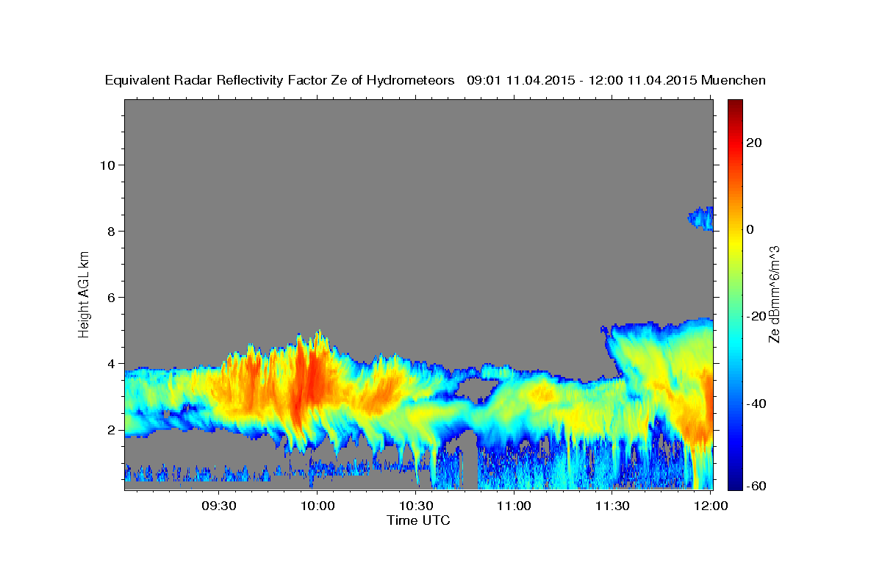Click the 'Ze dBmm^6/m^3' colorbar unit label
The width and height of the screenshot is (882, 588).
774,294
